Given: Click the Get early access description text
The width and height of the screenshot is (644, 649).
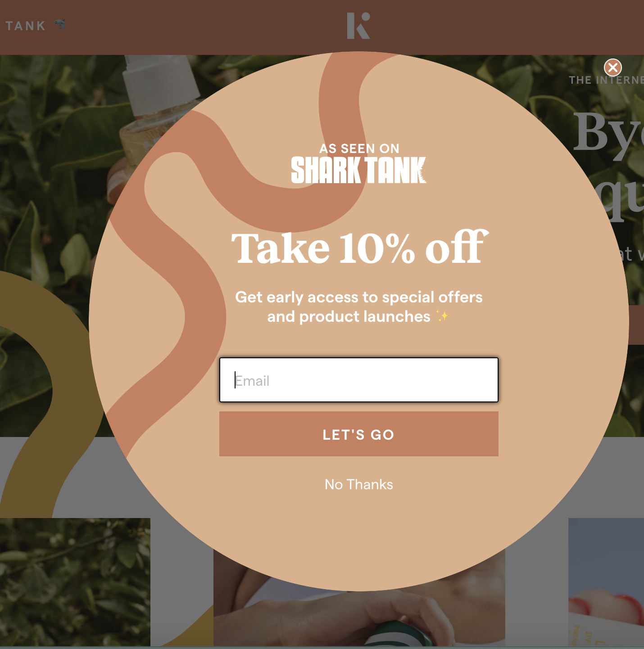Looking at the screenshot, I should pos(359,307).
